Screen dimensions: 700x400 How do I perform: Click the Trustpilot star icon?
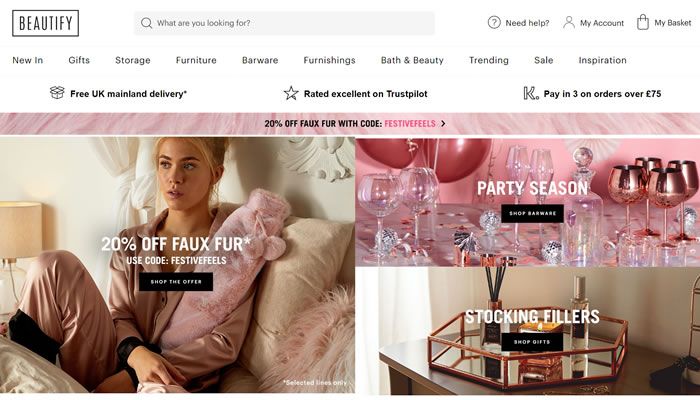coord(291,93)
